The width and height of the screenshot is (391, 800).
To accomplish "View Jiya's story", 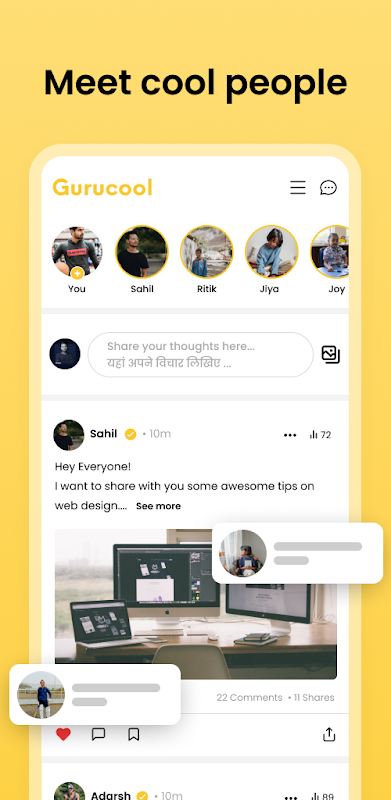I will 272,252.
